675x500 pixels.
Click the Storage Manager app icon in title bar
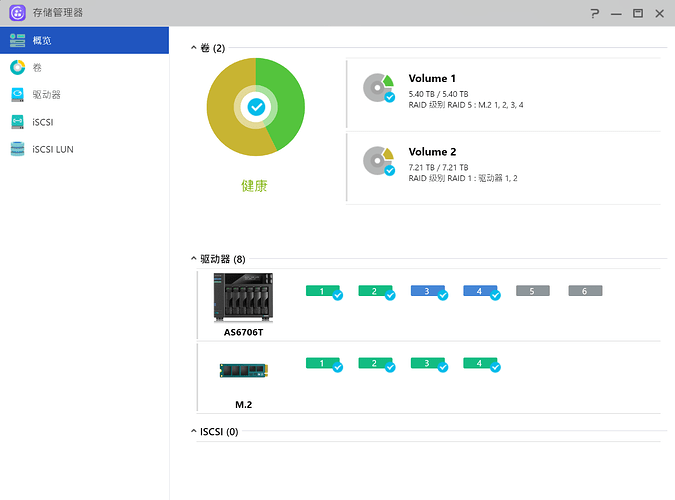pos(17,13)
